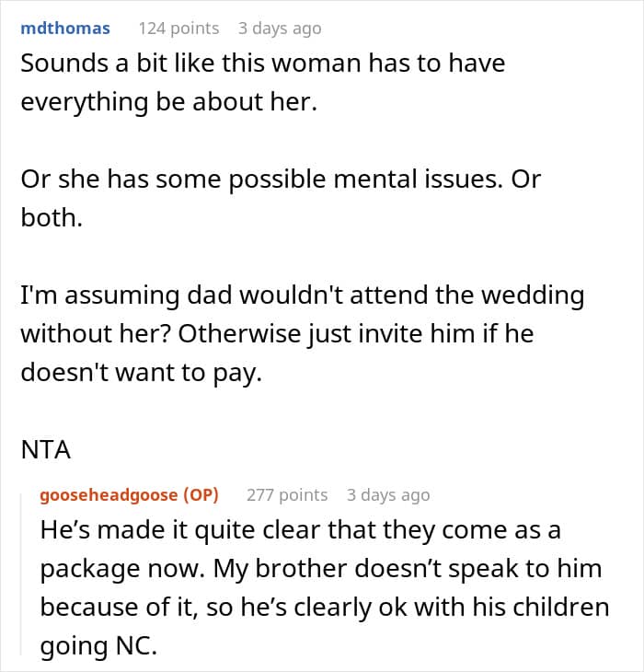The width and height of the screenshot is (644, 672).
Task: Open timestamp permalink on gooseheadgoose reply
Action: click(388, 494)
